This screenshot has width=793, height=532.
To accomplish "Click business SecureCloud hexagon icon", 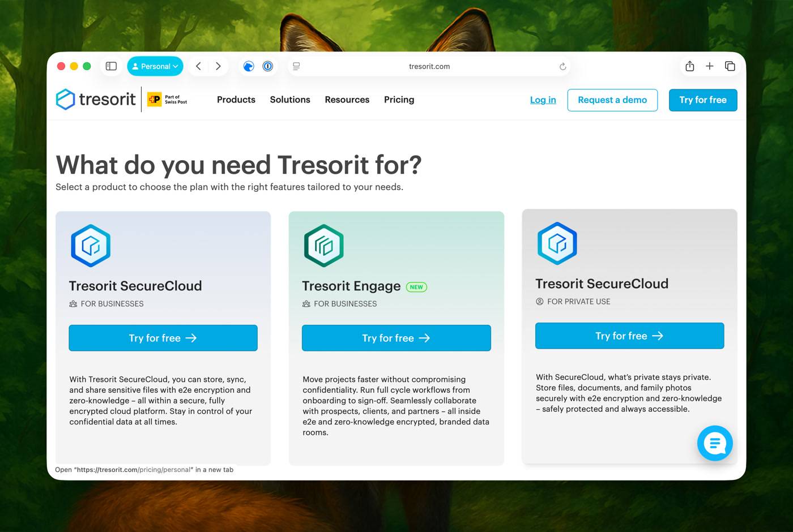I will 91,246.
